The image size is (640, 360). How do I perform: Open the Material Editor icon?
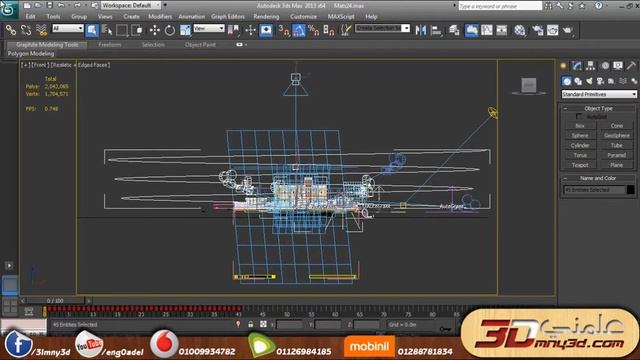tap(519, 30)
